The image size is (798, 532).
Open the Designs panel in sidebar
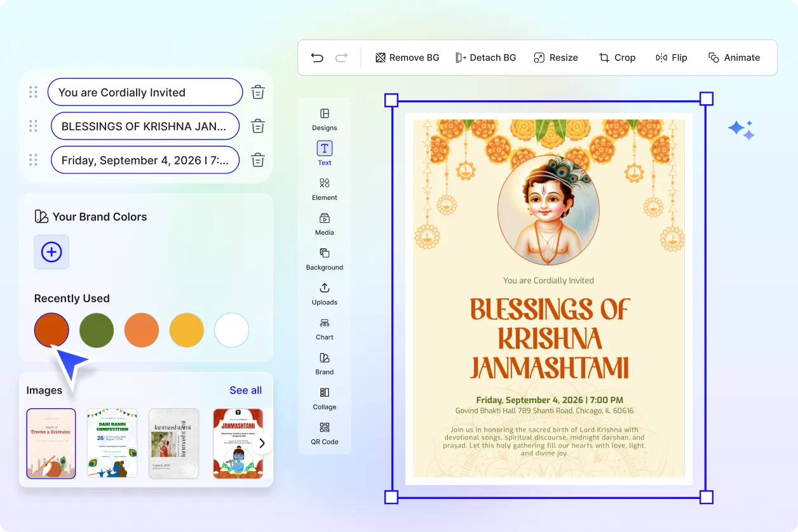324,119
